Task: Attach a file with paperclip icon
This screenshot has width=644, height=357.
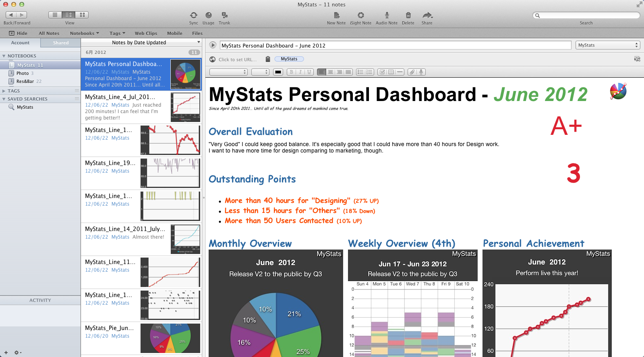Action: point(412,72)
